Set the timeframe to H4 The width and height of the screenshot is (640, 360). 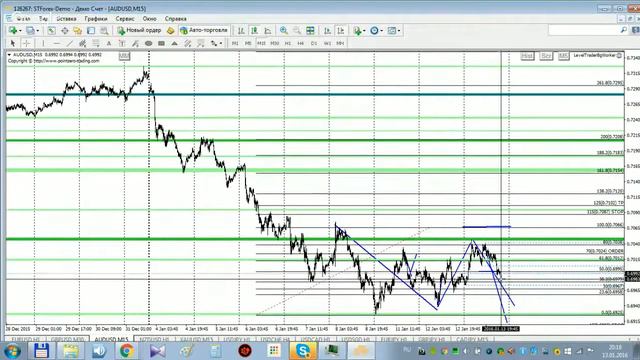[x=301, y=43]
